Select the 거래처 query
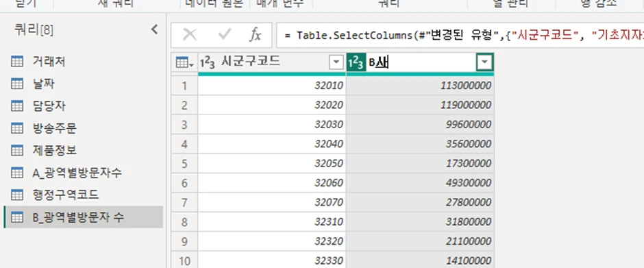 (x=84, y=62)
